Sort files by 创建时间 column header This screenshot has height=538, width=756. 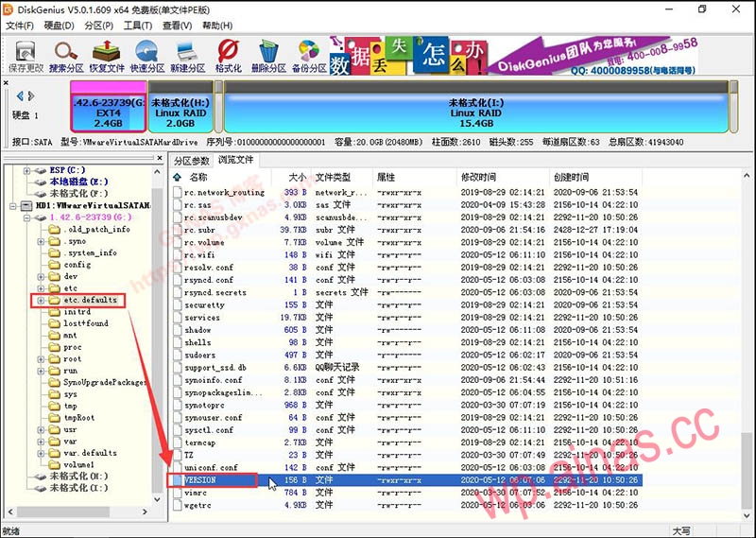(572, 177)
